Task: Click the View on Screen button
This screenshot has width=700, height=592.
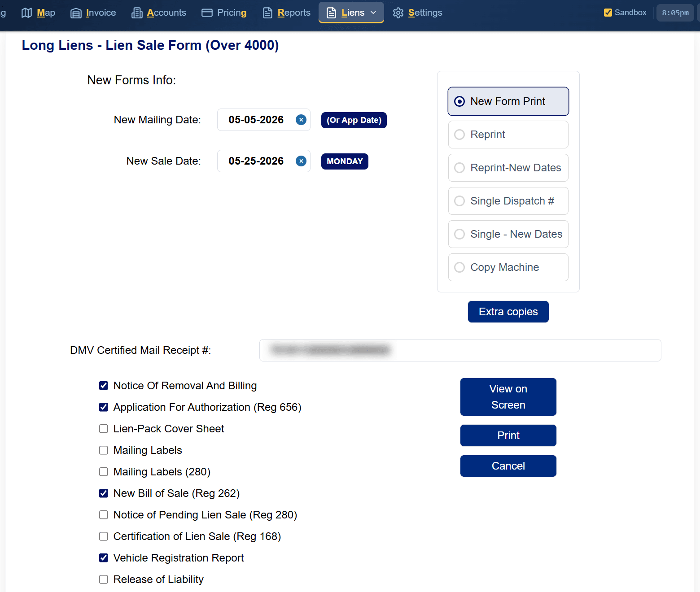Action: (x=508, y=397)
